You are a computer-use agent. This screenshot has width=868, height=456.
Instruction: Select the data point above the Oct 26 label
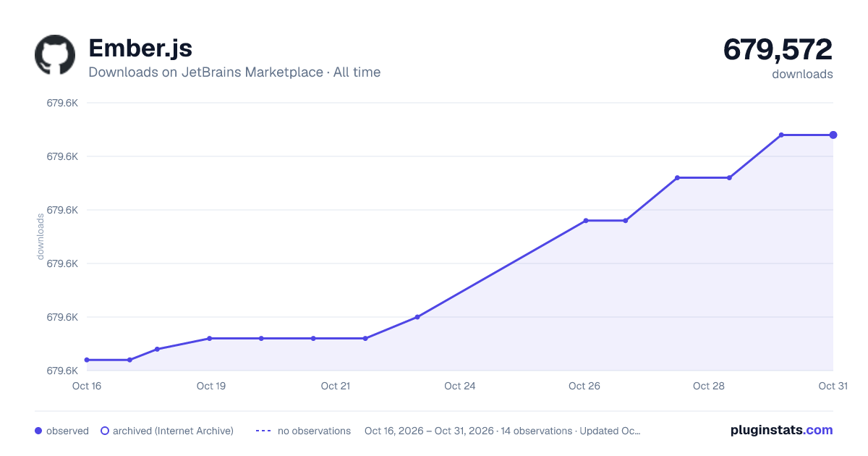586,220
